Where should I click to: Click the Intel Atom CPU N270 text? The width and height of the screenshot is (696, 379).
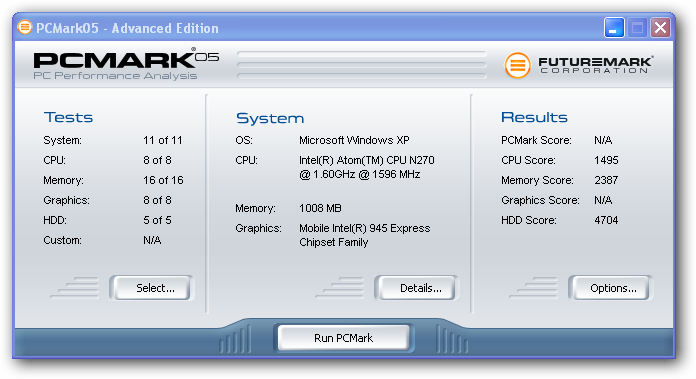(x=367, y=167)
